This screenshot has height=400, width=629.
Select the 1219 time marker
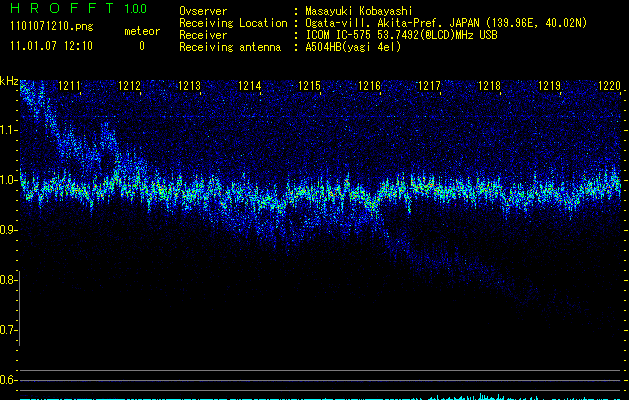[x=549, y=87]
